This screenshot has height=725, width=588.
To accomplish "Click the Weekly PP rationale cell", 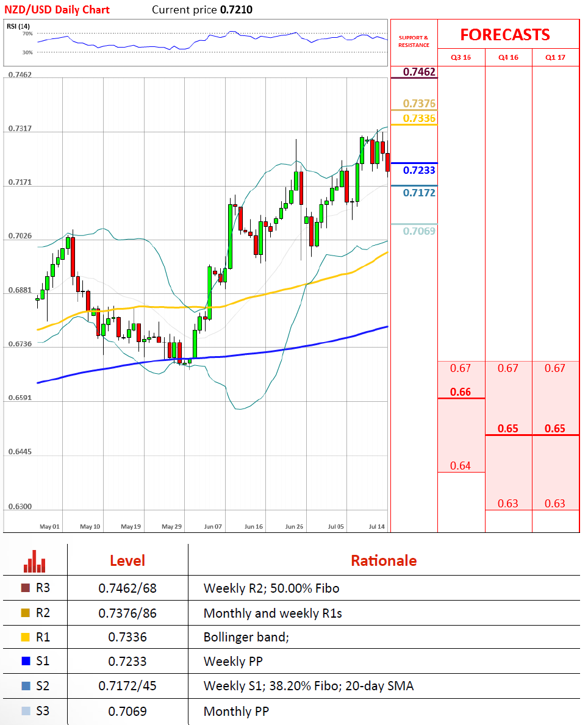I will coord(236,662).
